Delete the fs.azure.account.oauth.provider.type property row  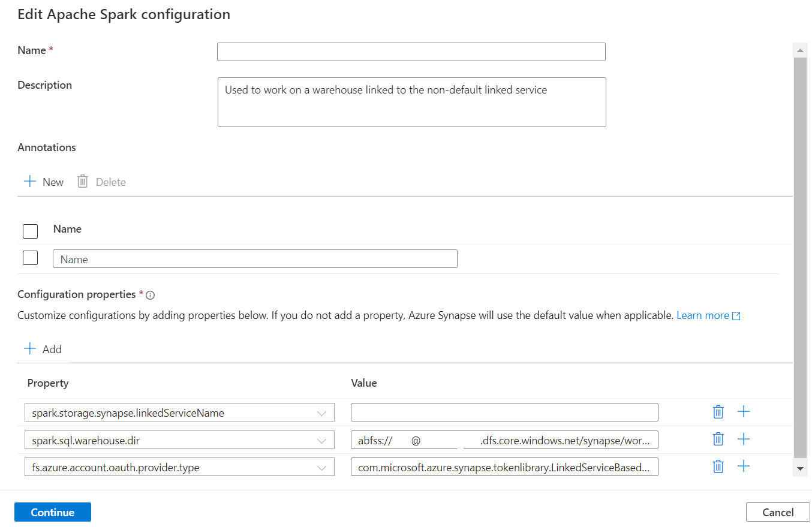click(718, 466)
